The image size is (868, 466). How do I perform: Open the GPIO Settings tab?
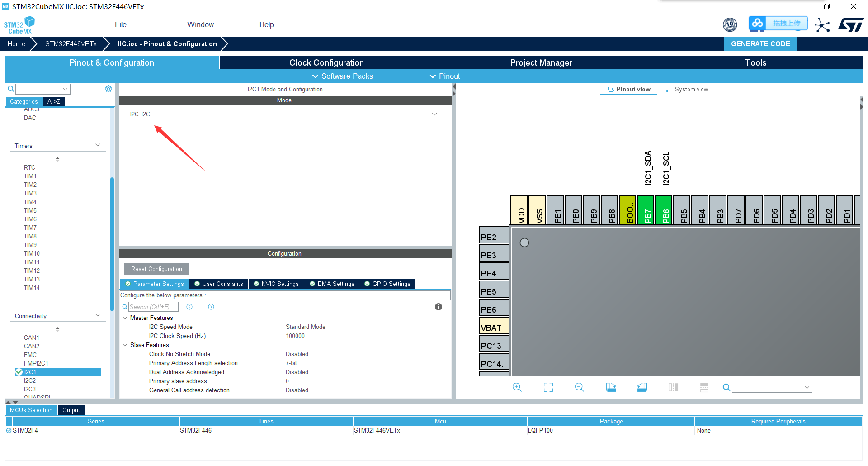pos(387,284)
